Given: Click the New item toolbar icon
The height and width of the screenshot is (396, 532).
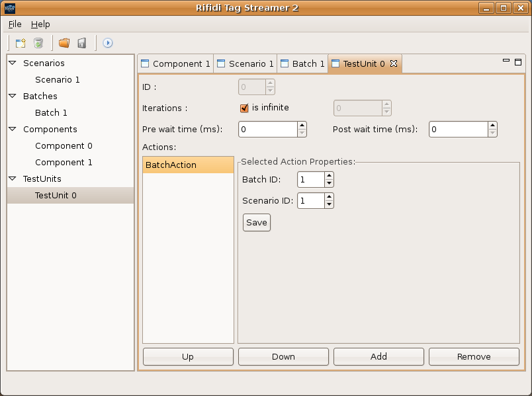Looking at the screenshot, I should 21,43.
